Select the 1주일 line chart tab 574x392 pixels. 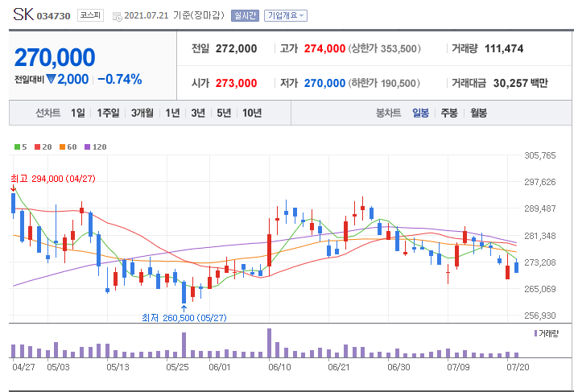coord(108,113)
